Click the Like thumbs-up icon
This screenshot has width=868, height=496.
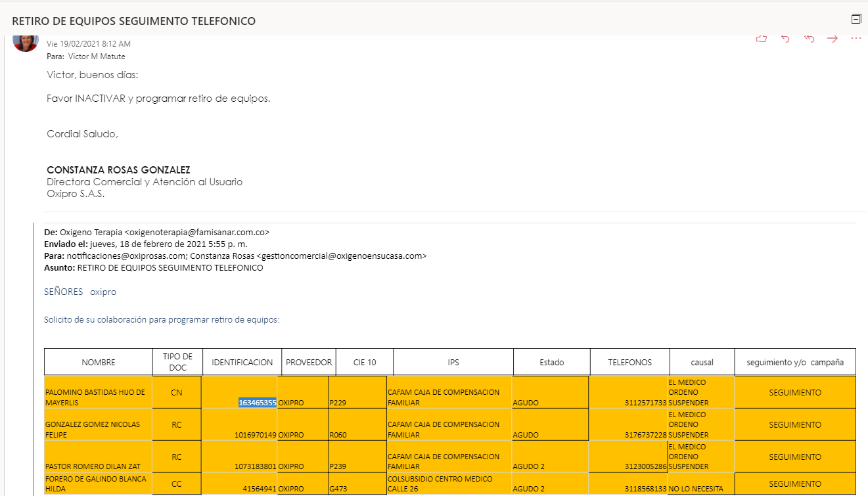click(762, 39)
